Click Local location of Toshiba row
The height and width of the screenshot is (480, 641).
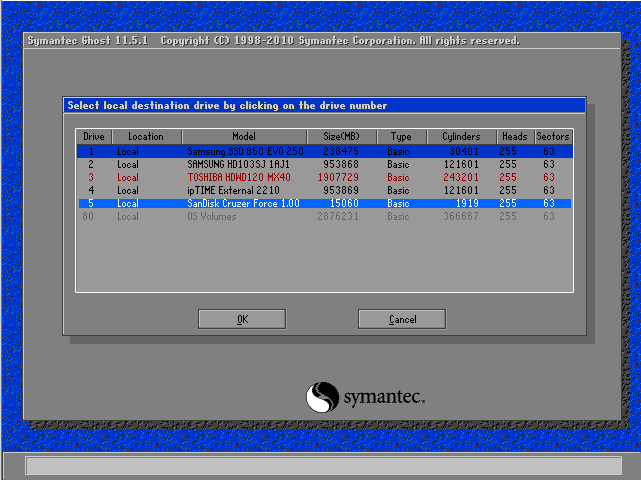click(x=128, y=177)
